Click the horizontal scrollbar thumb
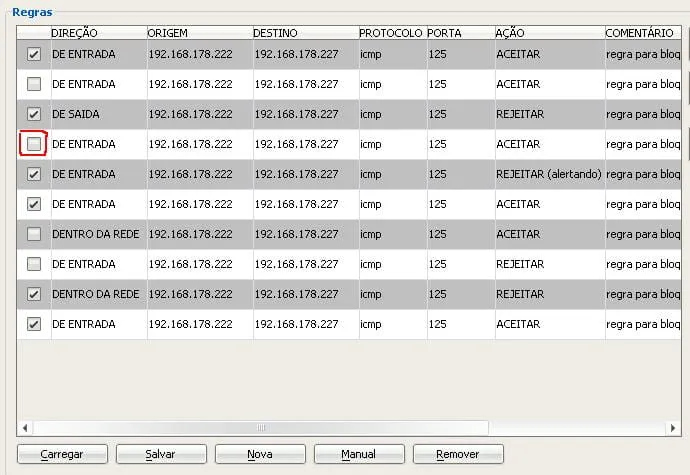690x475 pixels. (261, 427)
